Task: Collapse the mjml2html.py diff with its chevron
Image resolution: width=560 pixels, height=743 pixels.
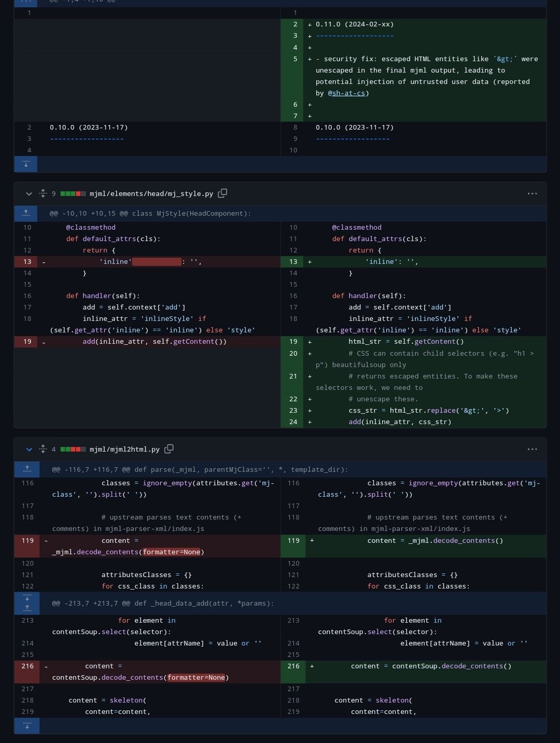Action: [x=29, y=450]
